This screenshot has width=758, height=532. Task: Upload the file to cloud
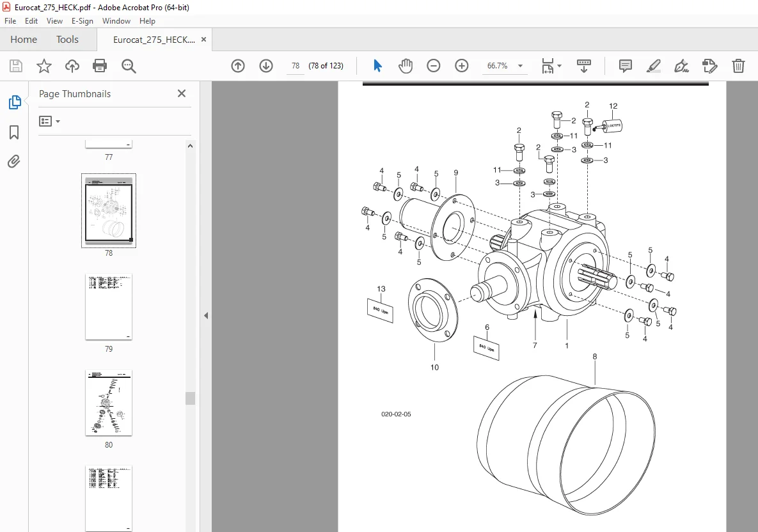(x=72, y=66)
